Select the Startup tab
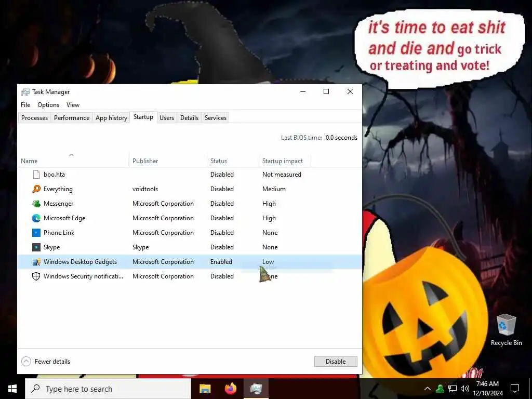The image size is (532, 399). coord(143,117)
